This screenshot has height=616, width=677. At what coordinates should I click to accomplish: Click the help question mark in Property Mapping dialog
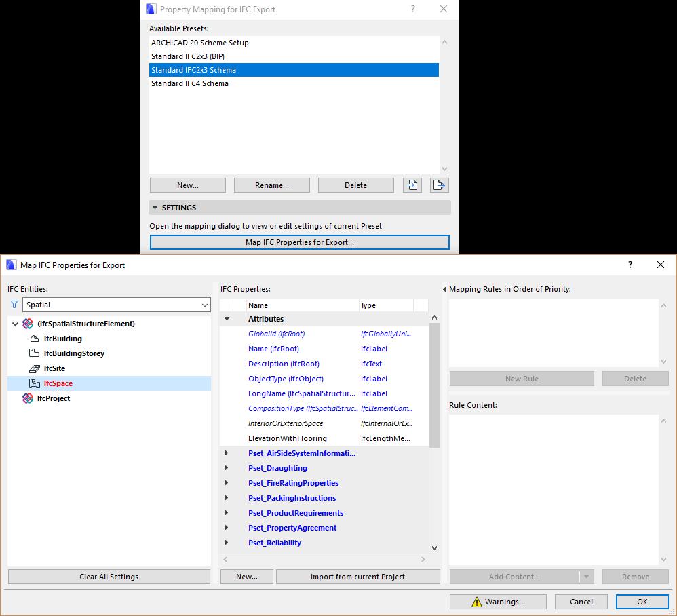pos(413,9)
